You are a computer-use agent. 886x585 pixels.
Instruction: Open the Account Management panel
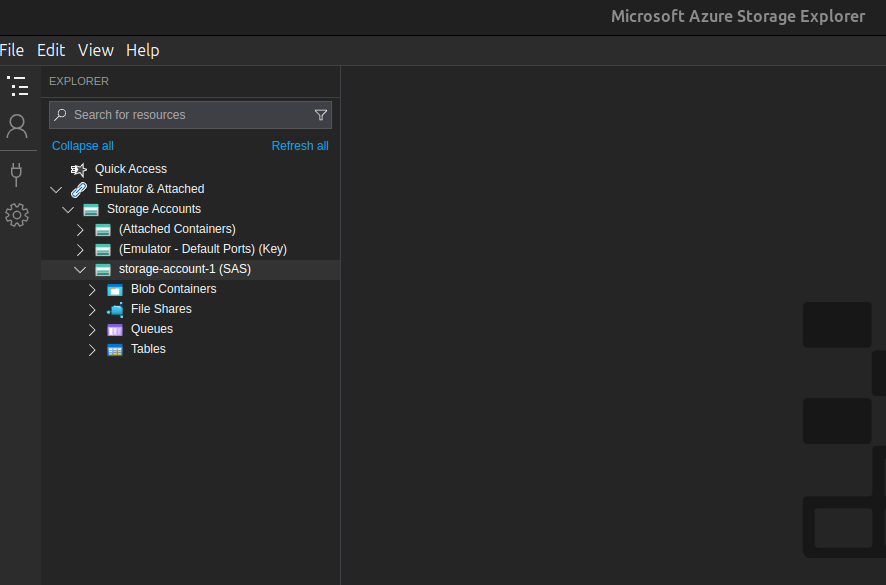pyautogui.click(x=17, y=126)
